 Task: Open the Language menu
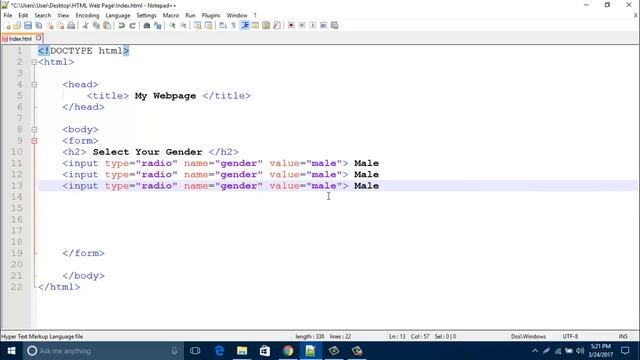point(118,15)
